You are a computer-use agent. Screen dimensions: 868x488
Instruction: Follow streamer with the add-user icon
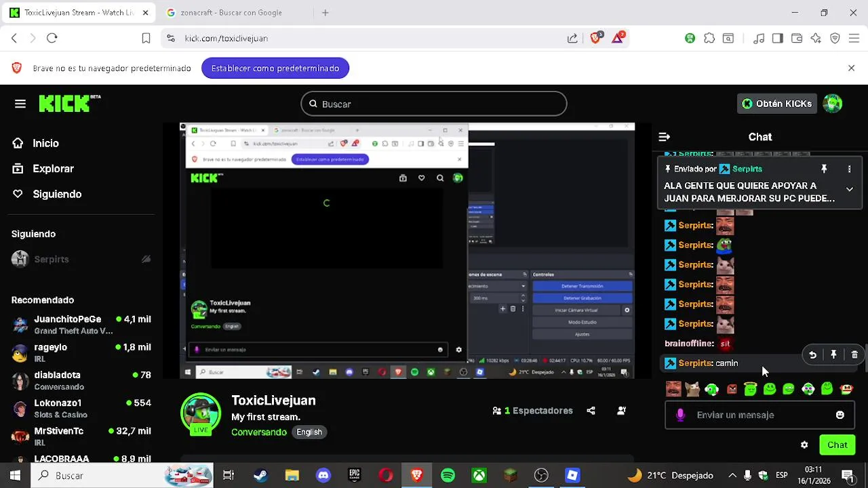pyautogui.click(x=622, y=411)
